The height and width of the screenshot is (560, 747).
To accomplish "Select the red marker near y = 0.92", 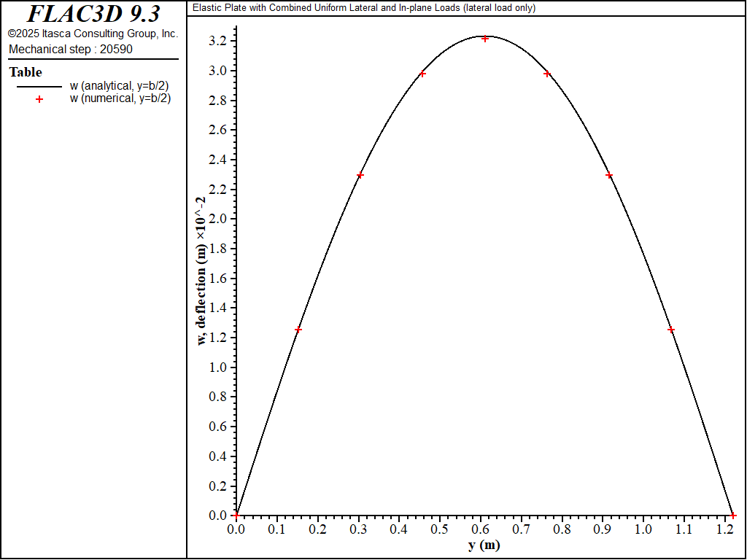I will [609, 176].
